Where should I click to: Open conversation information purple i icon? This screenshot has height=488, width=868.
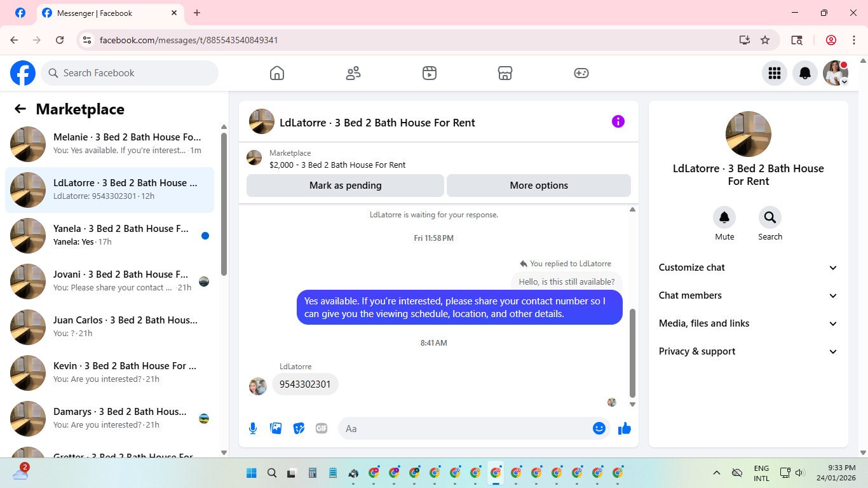click(618, 121)
